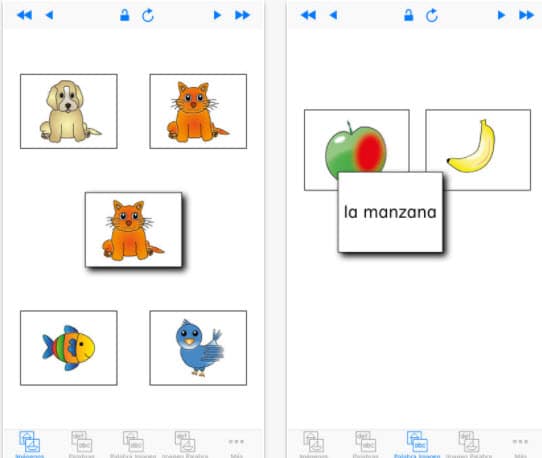
Task: Skip to last page in left screen
Action: tap(242, 15)
